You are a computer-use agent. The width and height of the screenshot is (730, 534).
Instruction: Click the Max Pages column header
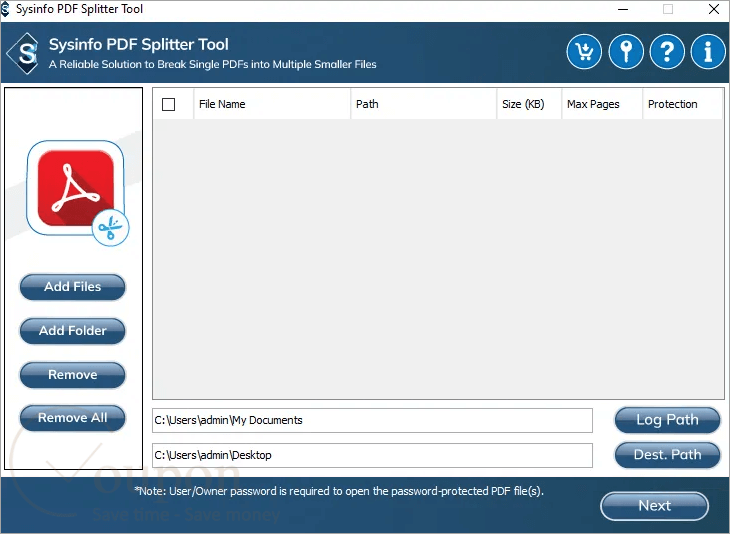[602, 104]
